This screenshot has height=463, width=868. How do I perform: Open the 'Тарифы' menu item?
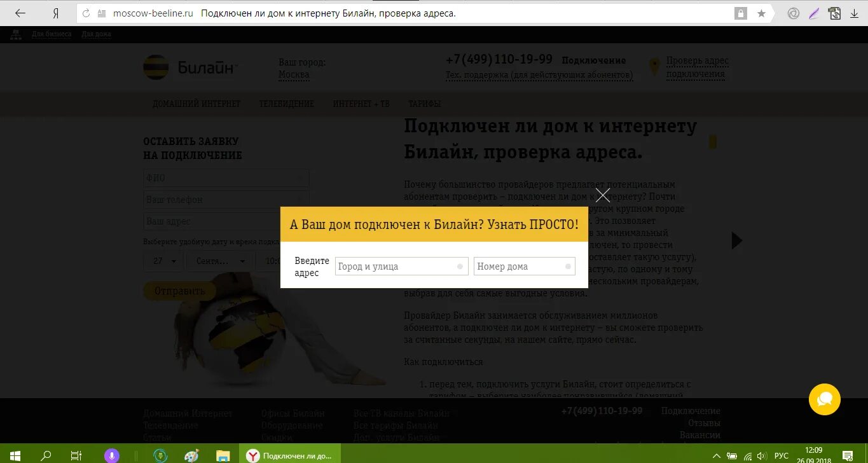pos(425,104)
